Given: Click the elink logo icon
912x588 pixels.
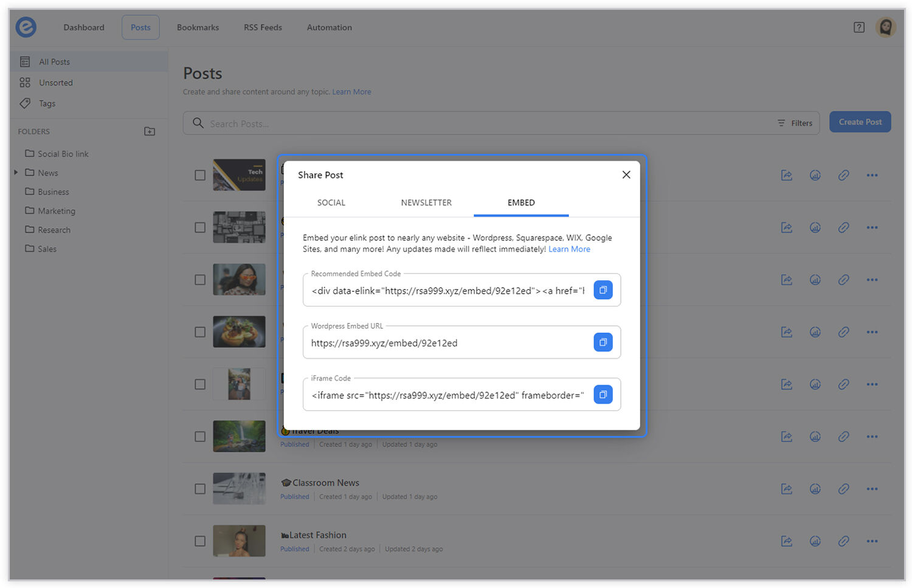Looking at the screenshot, I should pos(26,27).
